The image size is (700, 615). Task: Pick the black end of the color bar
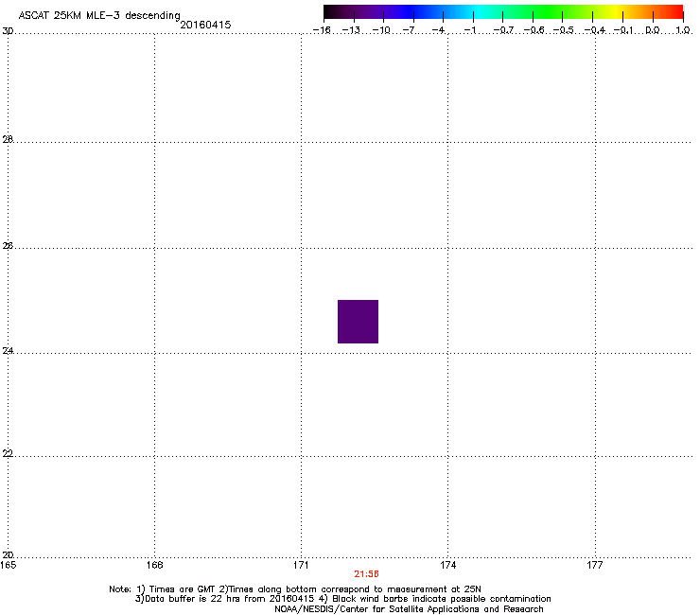point(330,12)
